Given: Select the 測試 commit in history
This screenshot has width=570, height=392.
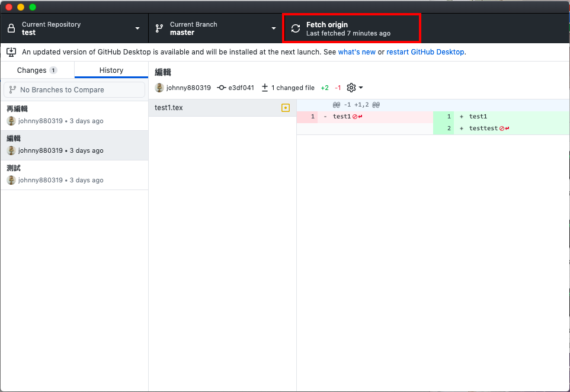Looking at the screenshot, I should click(x=74, y=175).
